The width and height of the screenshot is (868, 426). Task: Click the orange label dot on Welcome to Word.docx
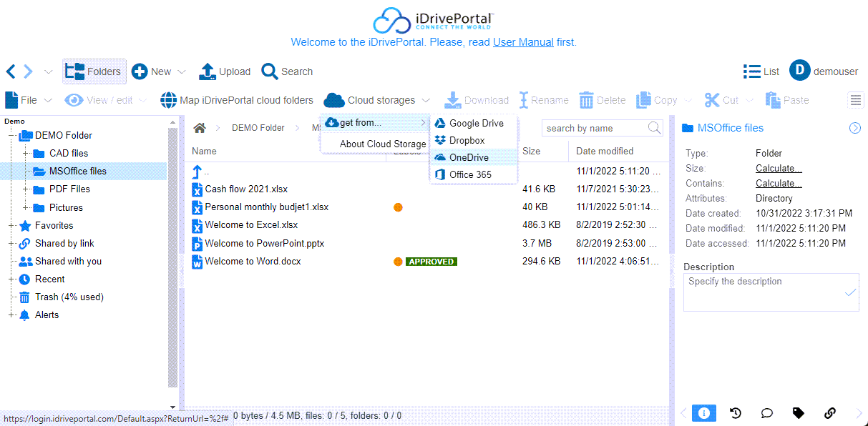[x=398, y=262]
